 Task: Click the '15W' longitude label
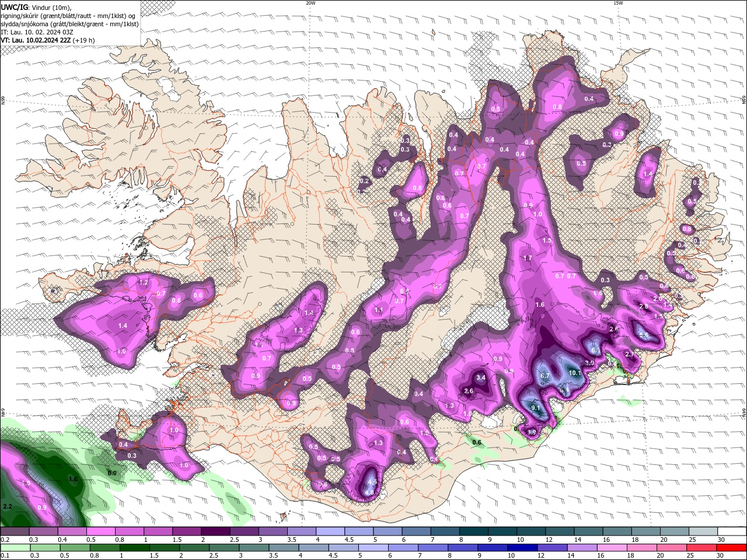[x=618, y=3]
